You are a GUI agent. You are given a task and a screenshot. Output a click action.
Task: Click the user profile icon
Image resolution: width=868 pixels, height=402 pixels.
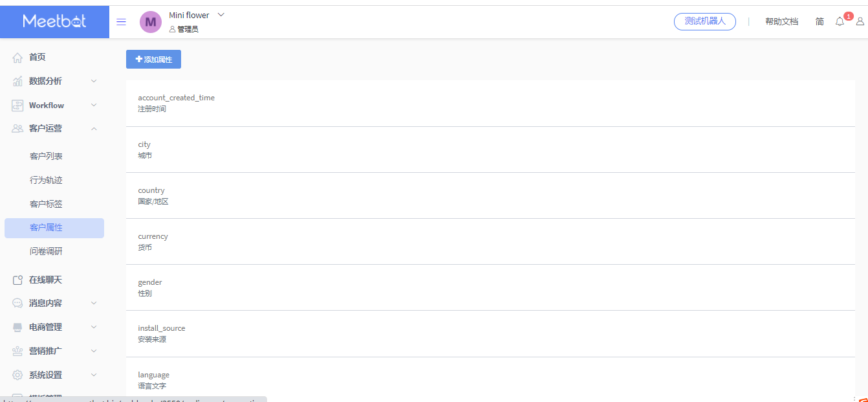pyautogui.click(x=860, y=21)
